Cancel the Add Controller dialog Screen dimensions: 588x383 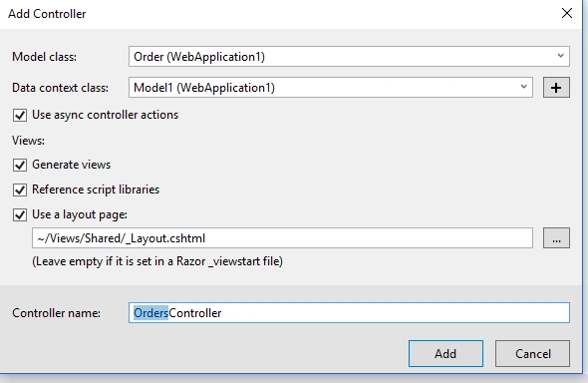point(532,353)
